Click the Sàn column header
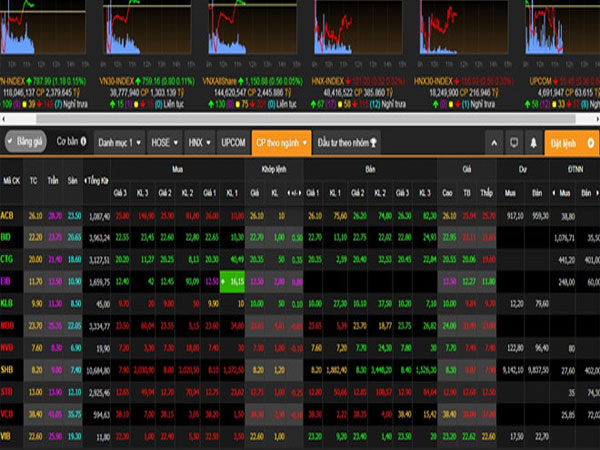Image resolution: width=600 pixels, height=450 pixels. click(72, 181)
